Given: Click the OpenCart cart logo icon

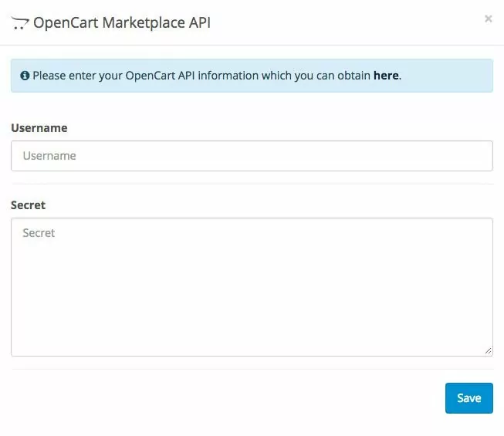Looking at the screenshot, I should click(x=20, y=23).
